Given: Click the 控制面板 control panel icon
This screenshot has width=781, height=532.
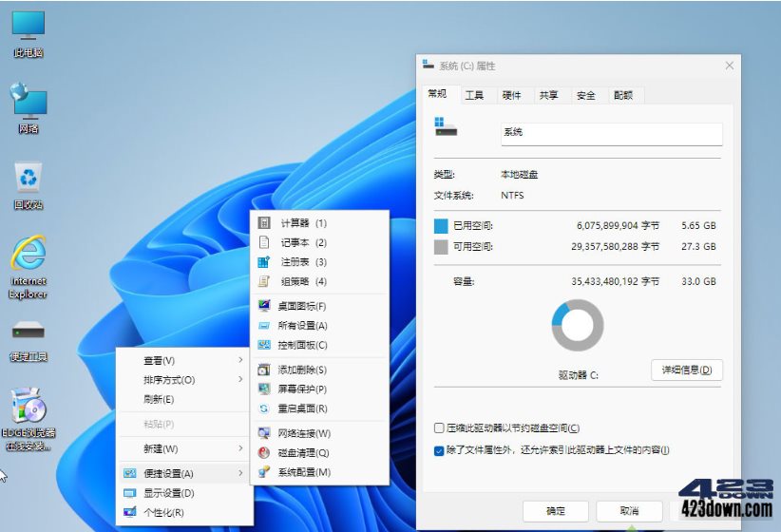Looking at the screenshot, I should click(x=264, y=345).
